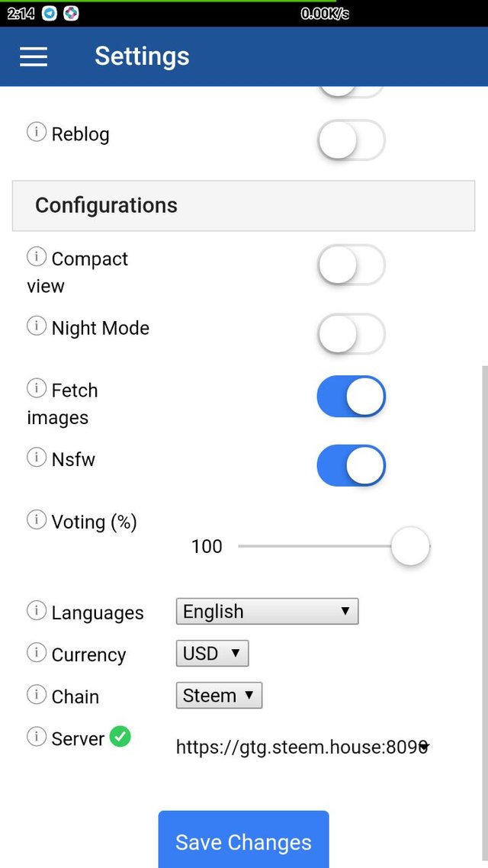Open the hamburger navigation menu
The width and height of the screenshot is (488, 868).
coord(34,56)
